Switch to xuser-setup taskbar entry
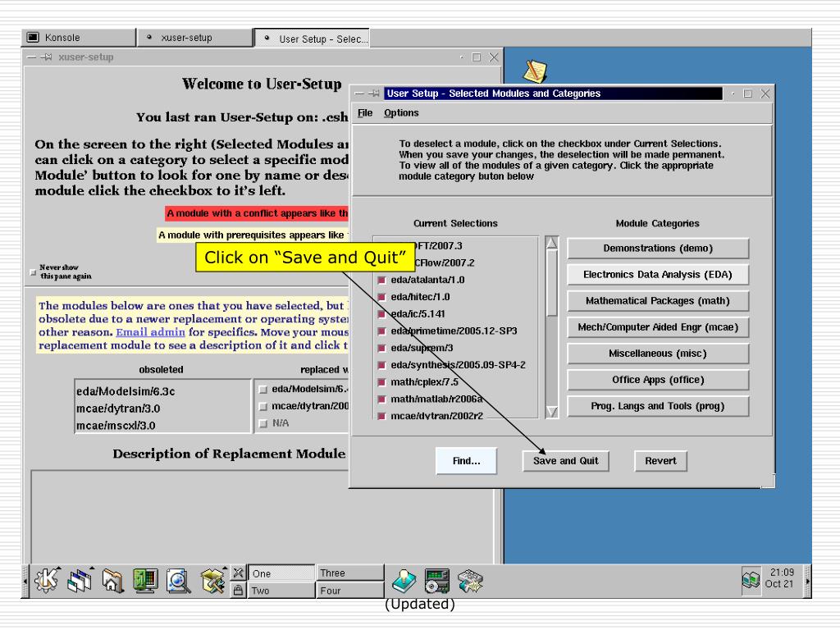This screenshot has height=630, width=840. [195, 38]
